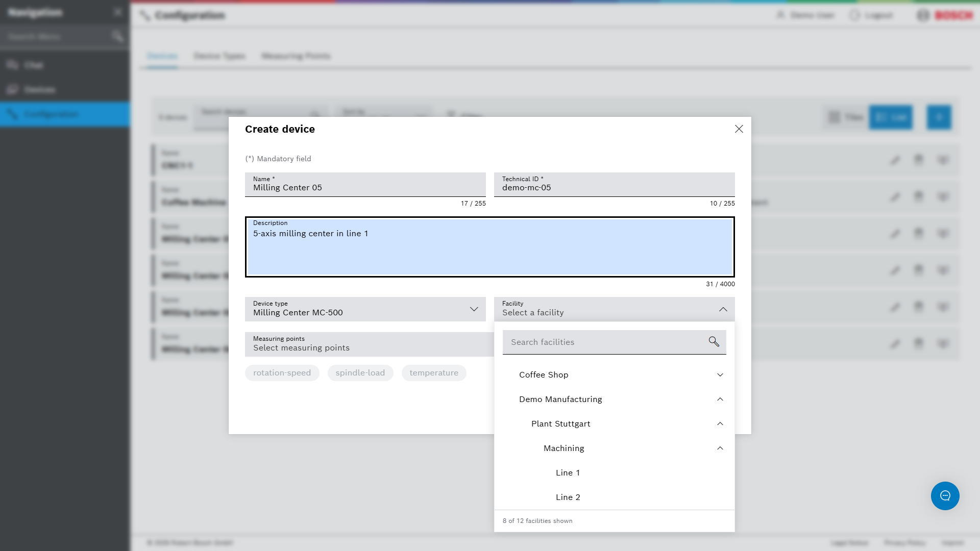Open the Devices tab
This screenshot has width=980, height=551.
click(x=162, y=56)
